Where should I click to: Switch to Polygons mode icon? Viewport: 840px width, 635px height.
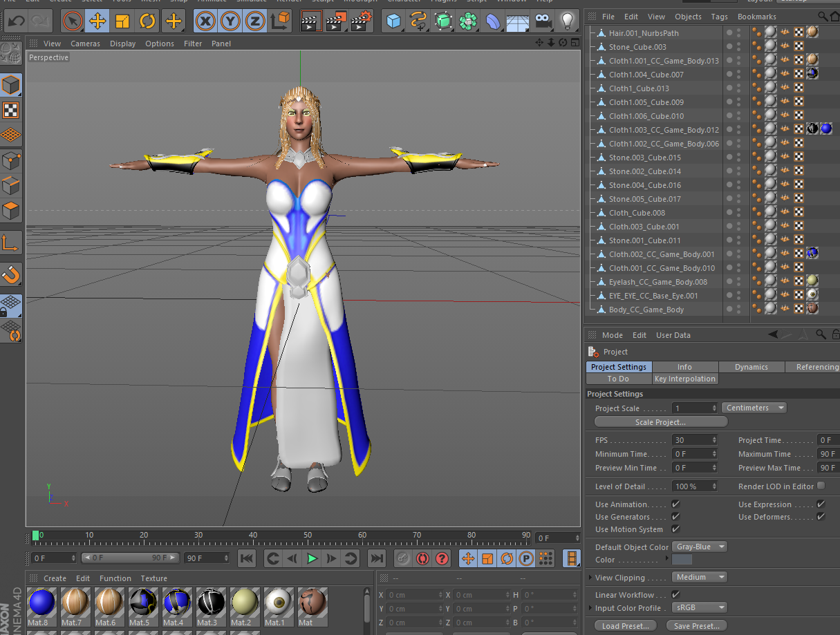point(11,211)
